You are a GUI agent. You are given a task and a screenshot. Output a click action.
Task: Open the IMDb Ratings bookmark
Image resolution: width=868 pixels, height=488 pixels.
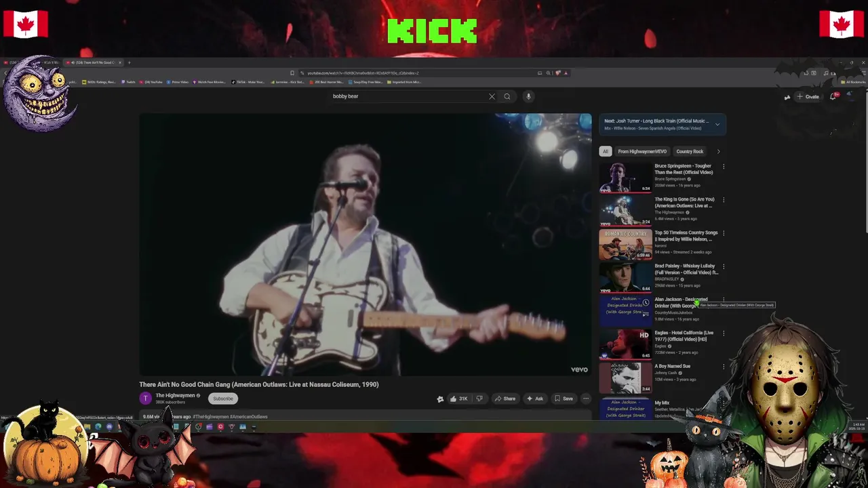pos(99,82)
